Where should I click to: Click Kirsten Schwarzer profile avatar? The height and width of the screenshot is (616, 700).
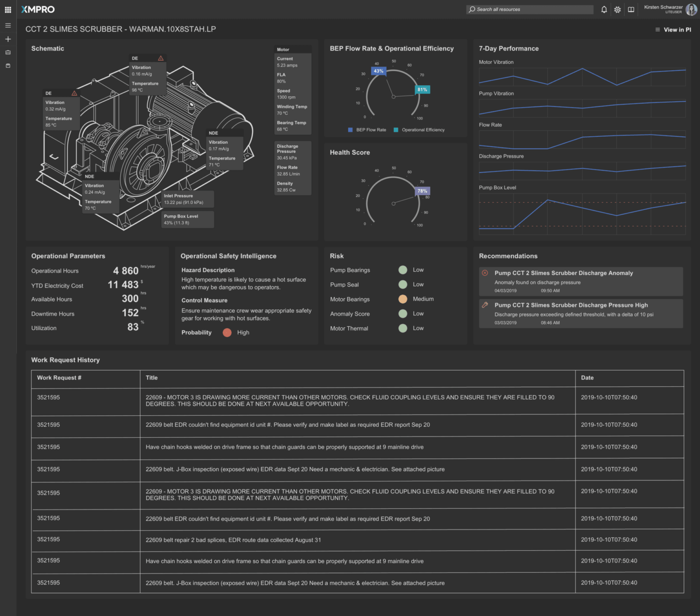click(x=691, y=10)
